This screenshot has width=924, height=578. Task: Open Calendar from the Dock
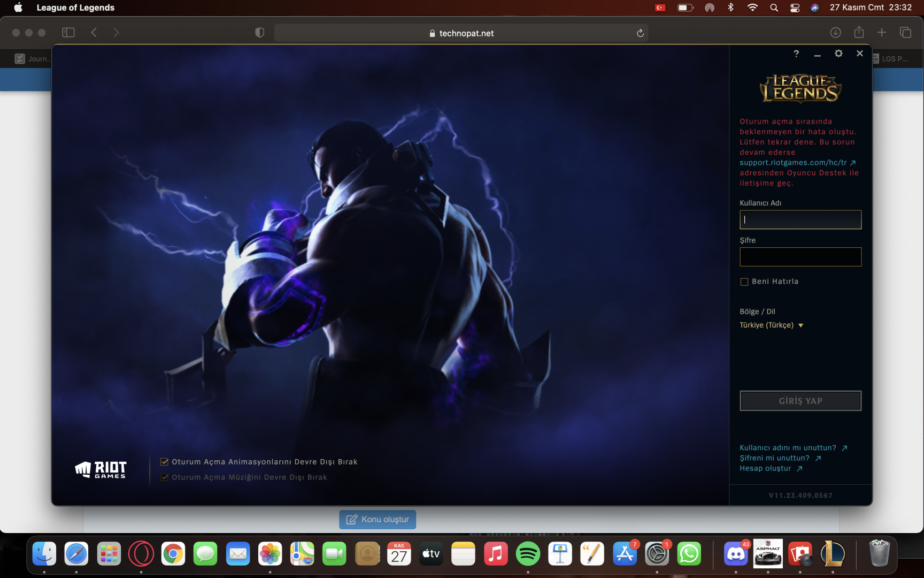click(x=399, y=554)
